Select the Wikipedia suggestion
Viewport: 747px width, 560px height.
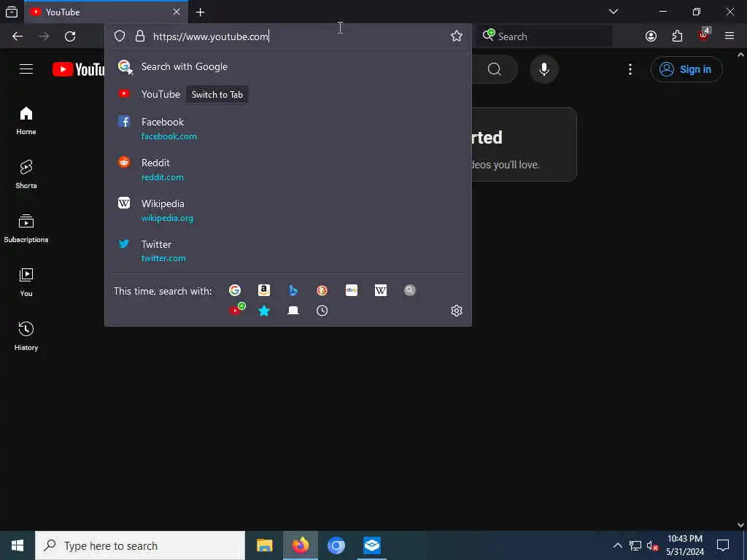pos(287,211)
